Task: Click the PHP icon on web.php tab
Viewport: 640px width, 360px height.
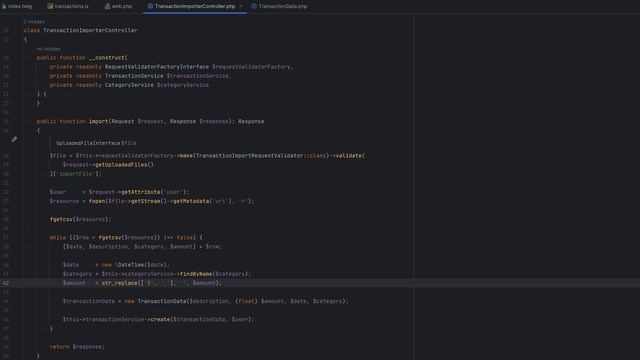Action: [x=107, y=6]
